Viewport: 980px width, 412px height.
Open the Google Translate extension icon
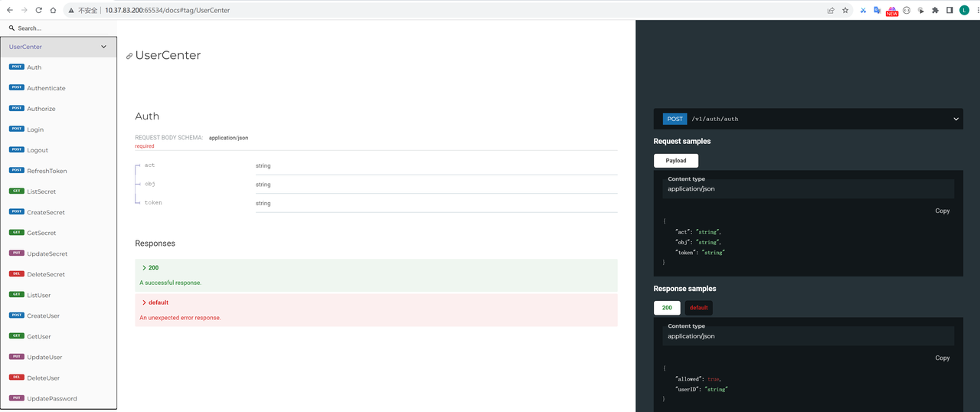point(877,11)
